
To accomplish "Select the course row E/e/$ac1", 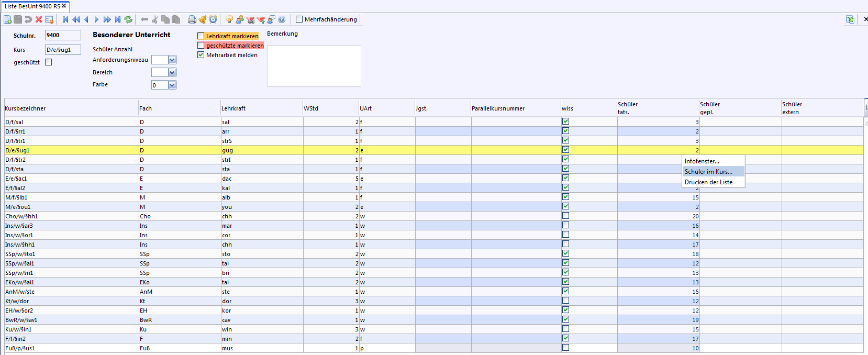I will (x=71, y=179).
